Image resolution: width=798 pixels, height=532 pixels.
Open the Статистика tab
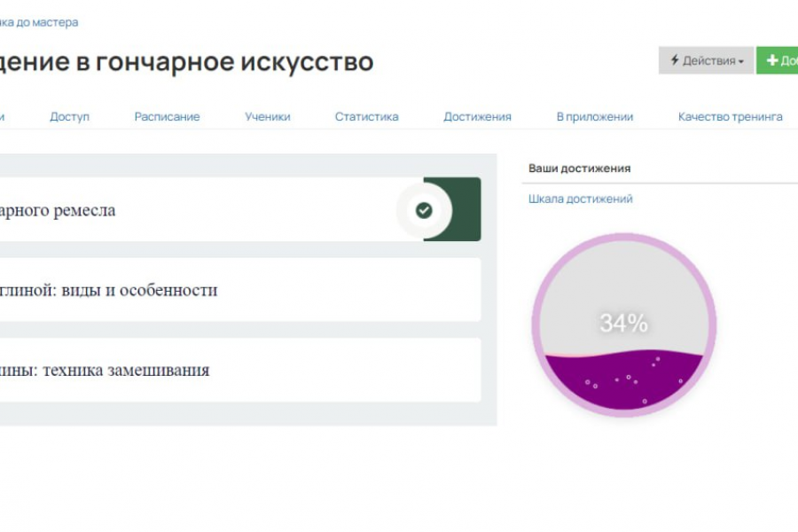tap(366, 116)
